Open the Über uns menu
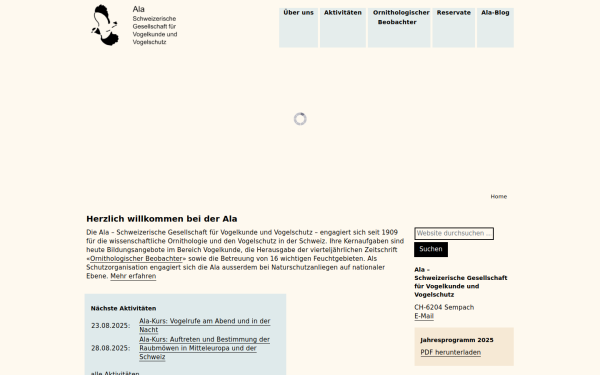 [298, 28]
